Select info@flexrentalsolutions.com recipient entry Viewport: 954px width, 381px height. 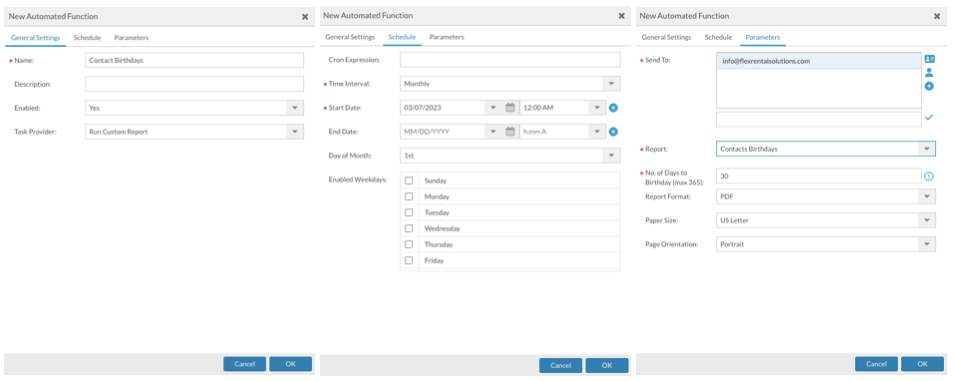[x=818, y=61]
